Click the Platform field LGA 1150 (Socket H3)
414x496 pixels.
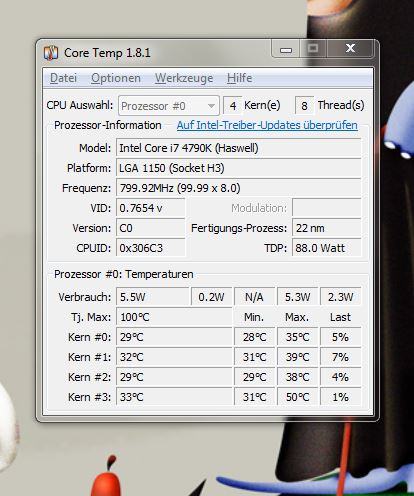239,168
